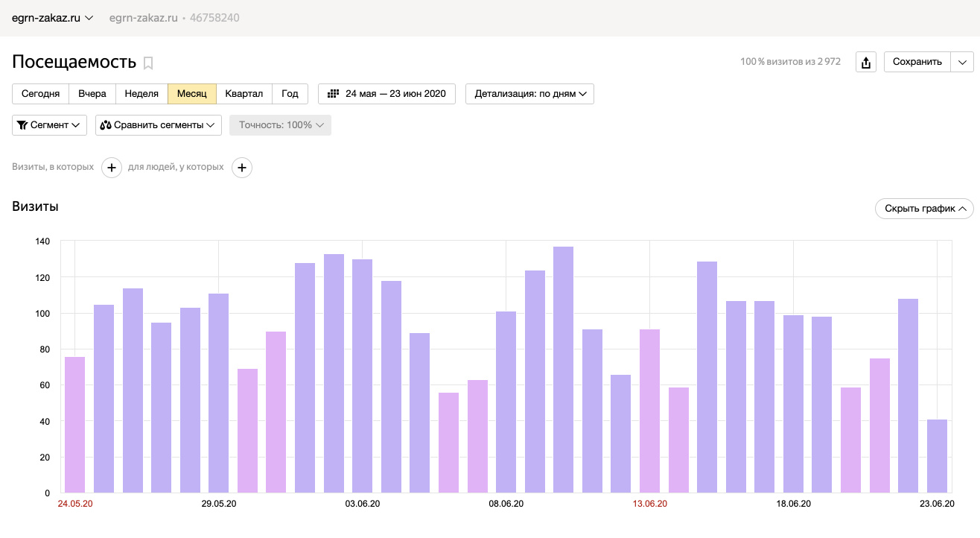Screen dimensions: 980x538
Task: Select the Год period tab
Action: click(x=290, y=94)
